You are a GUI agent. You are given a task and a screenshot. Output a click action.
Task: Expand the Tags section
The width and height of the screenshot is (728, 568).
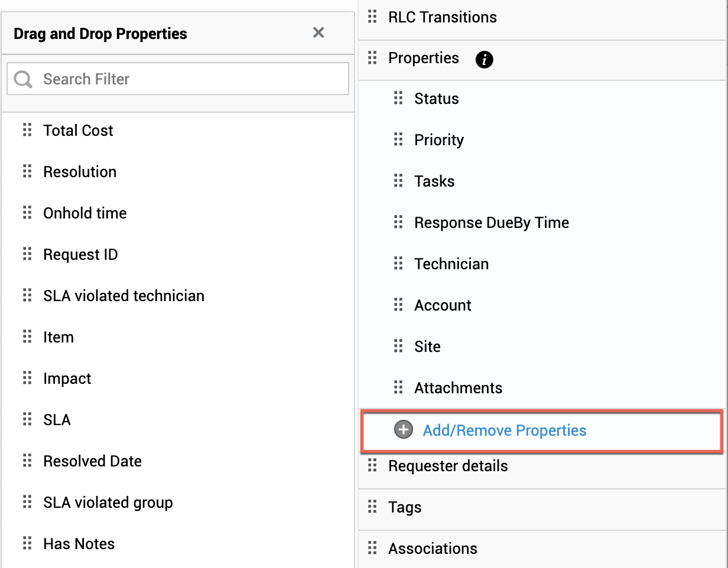(405, 507)
